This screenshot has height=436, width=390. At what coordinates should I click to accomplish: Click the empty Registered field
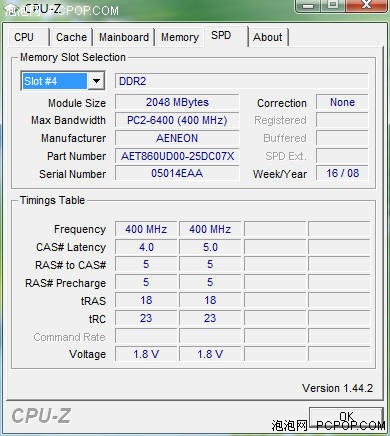click(342, 120)
